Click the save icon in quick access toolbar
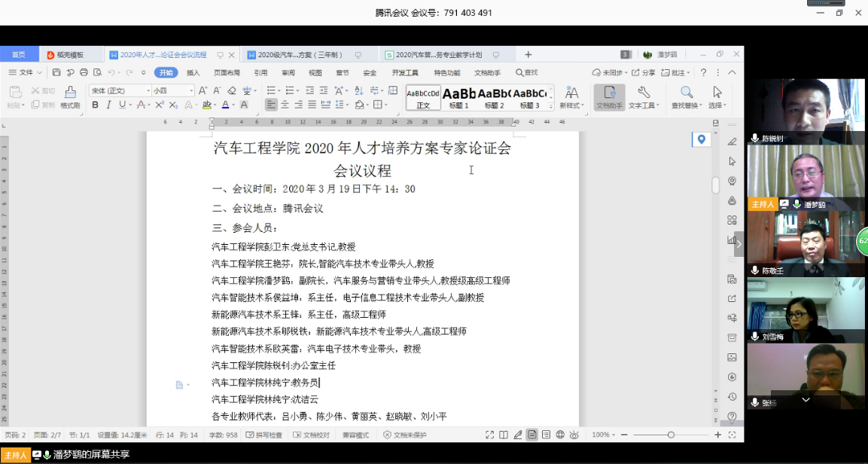This screenshot has width=868, height=464. click(56, 72)
